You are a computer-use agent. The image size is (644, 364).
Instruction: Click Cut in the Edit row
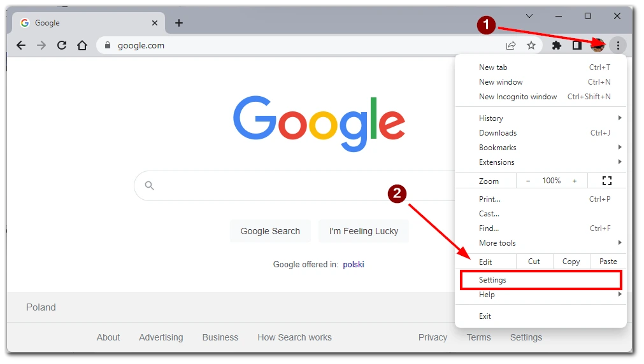(534, 262)
